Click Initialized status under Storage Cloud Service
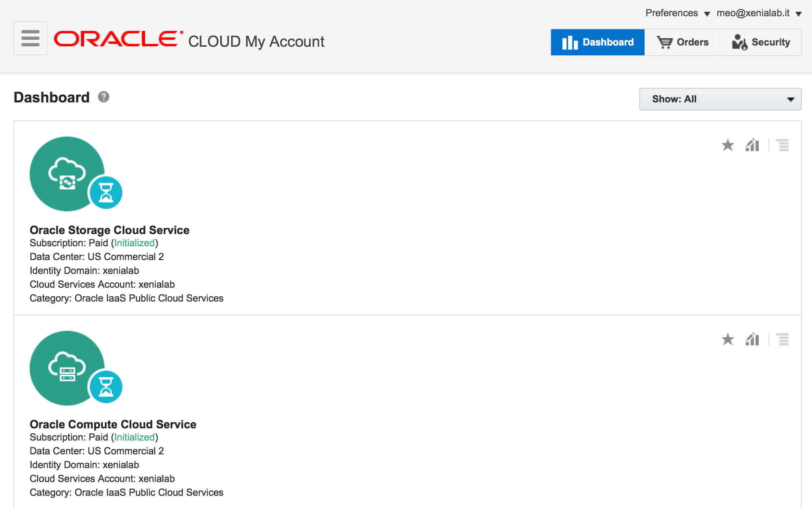This screenshot has height=508, width=812. 135,243
